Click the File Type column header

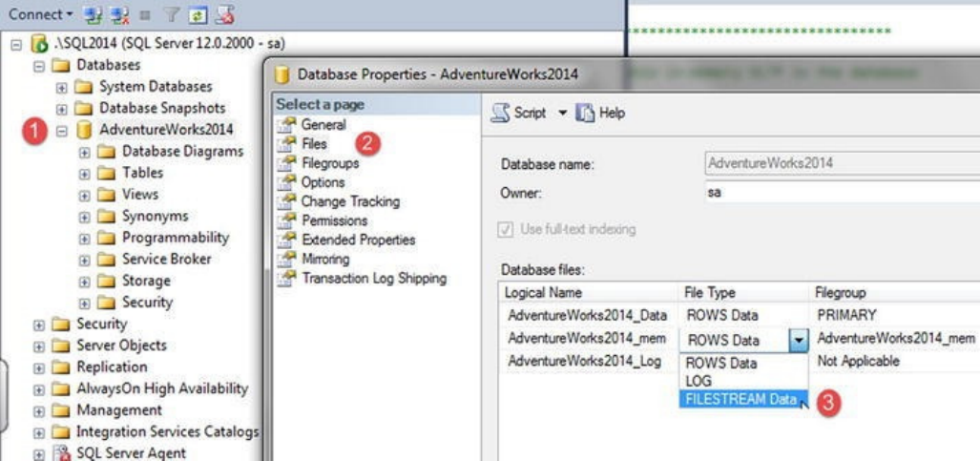click(743, 293)
